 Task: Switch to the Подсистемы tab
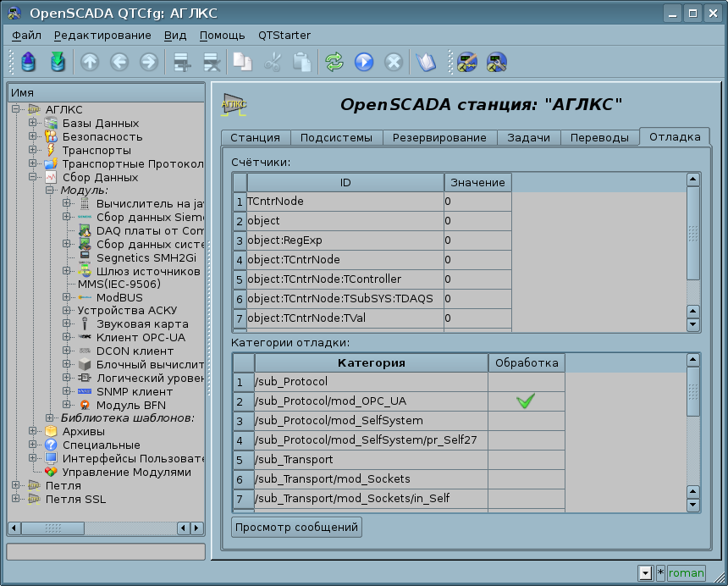(x=336, y=138)
